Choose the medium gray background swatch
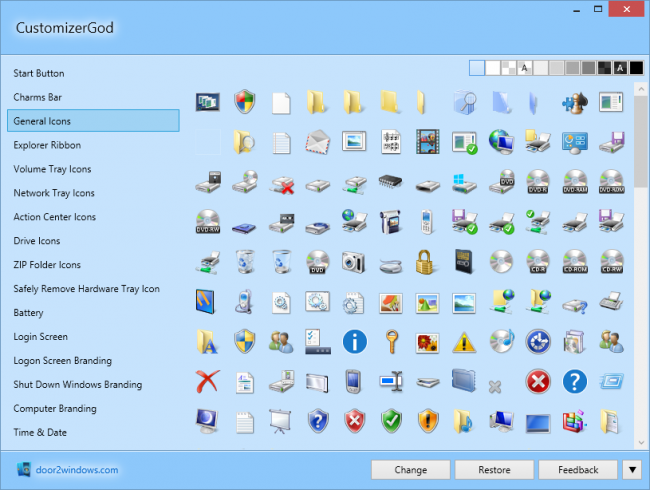Screen dimensions: 650x490 (x=572, y=68)
